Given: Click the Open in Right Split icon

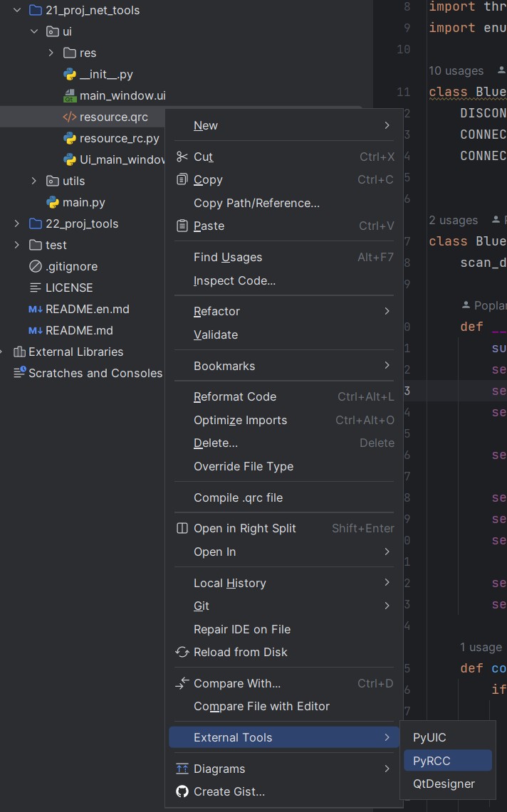Looking at the screenshot, I should pos(182,528).
